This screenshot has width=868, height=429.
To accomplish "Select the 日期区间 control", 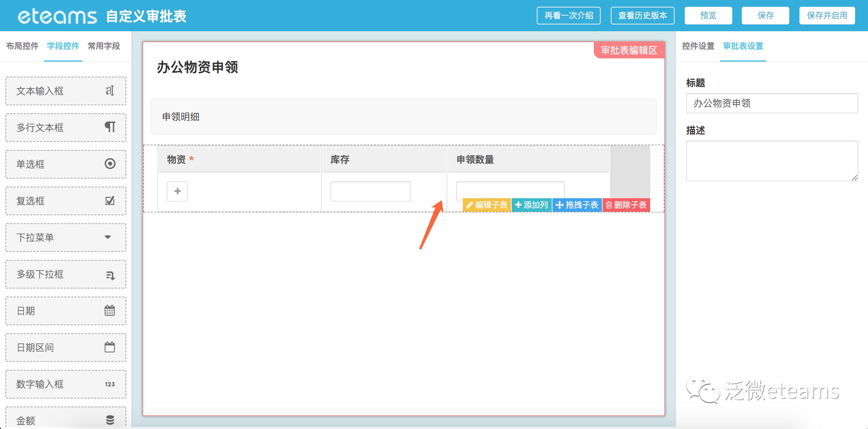I will pos(66,347).
